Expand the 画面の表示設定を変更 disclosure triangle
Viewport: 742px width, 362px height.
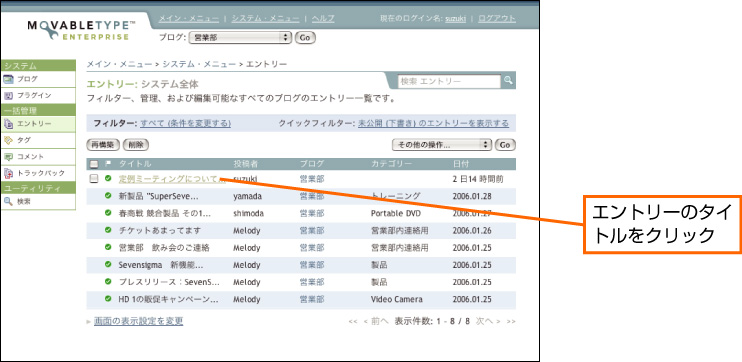tap(89, 322)
